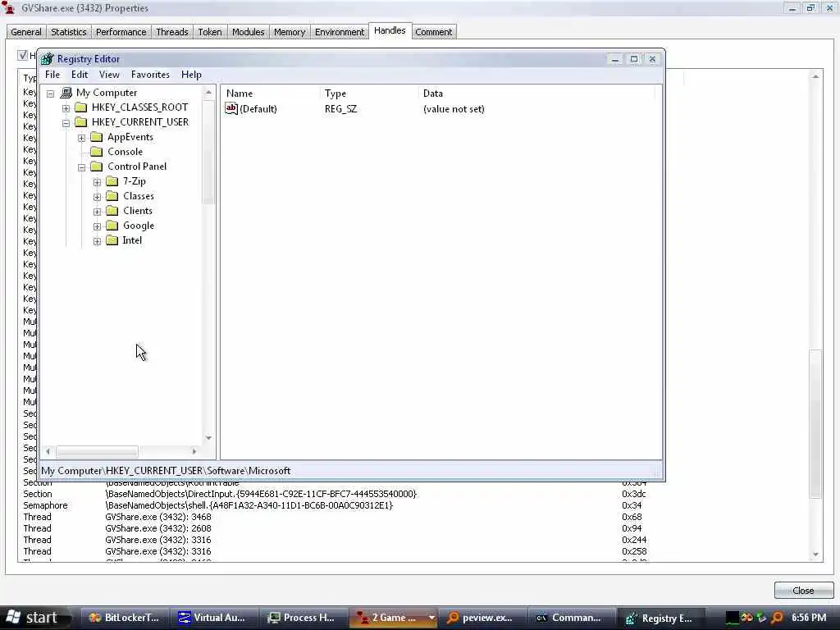Select the Thread 3468 handle row

pyautogui.click(x=413, y=517)
